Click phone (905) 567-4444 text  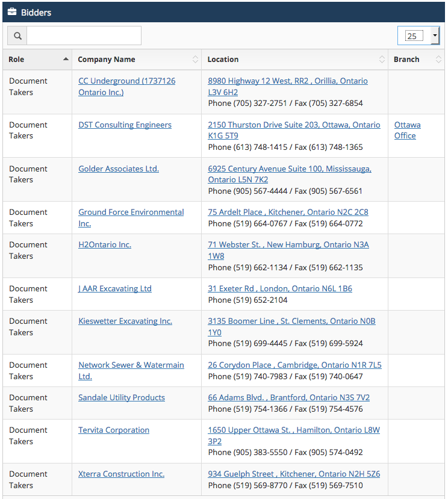coord(247,191)
